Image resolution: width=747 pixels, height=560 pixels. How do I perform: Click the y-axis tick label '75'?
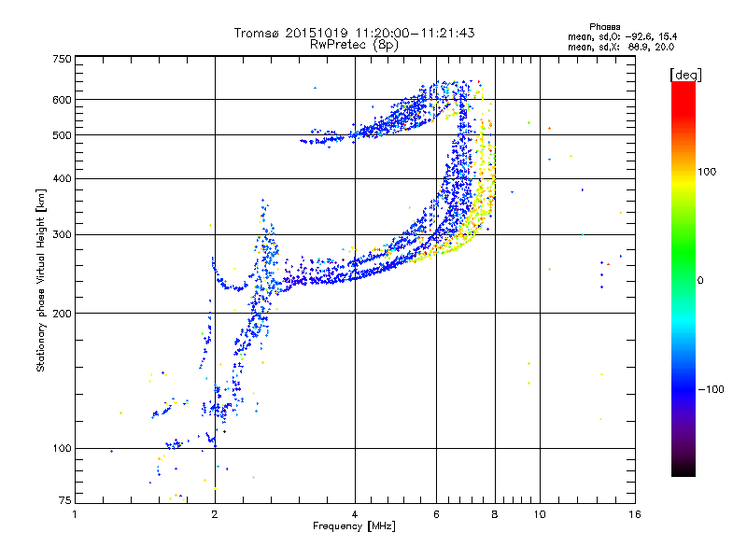pos(65,500)
